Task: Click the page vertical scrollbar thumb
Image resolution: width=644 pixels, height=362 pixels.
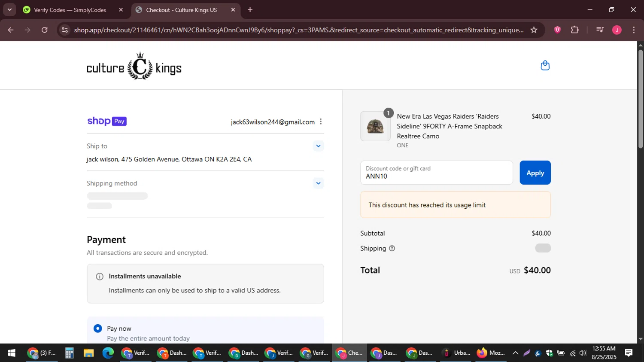Action: click(641, 99)
